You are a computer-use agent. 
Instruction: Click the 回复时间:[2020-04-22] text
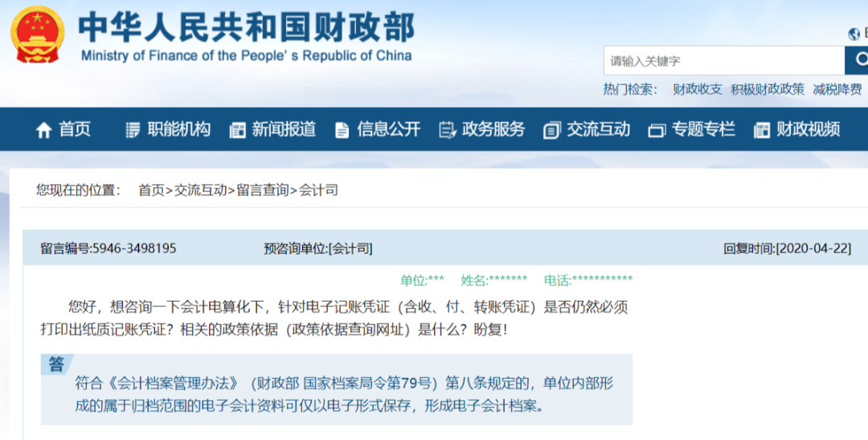[787, 248]
